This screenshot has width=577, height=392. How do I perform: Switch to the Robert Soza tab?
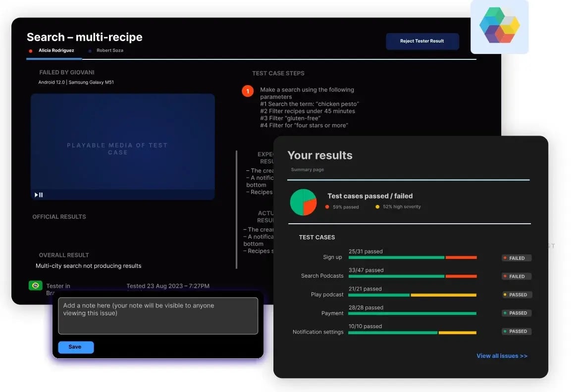[x=109, y=50]
